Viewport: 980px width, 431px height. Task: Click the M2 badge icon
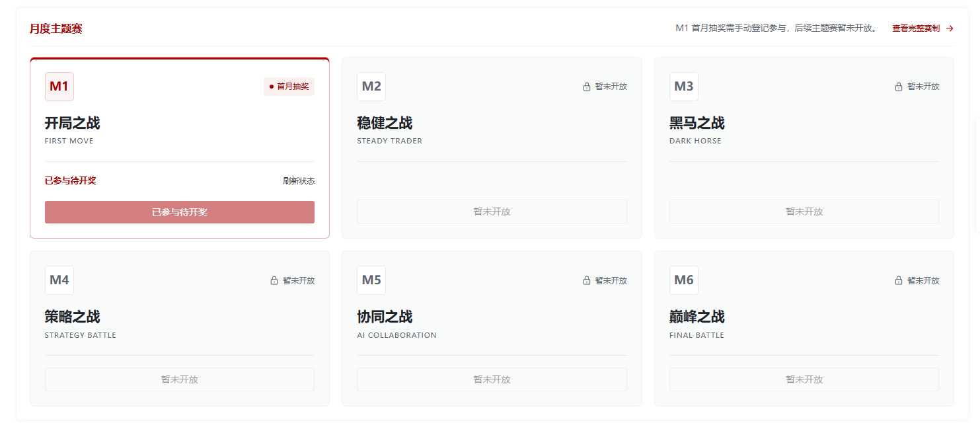[x=371, y=87]
